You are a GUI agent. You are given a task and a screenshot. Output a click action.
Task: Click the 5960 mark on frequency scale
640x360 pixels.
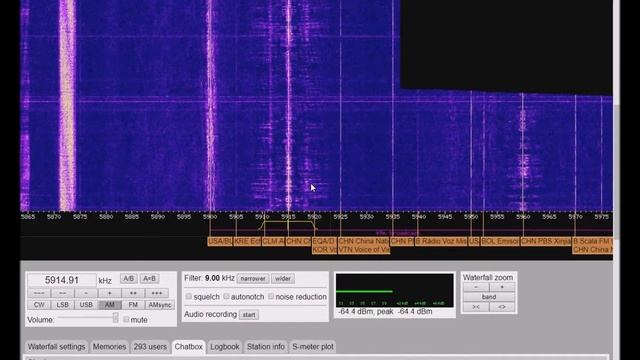click(523, 217)
